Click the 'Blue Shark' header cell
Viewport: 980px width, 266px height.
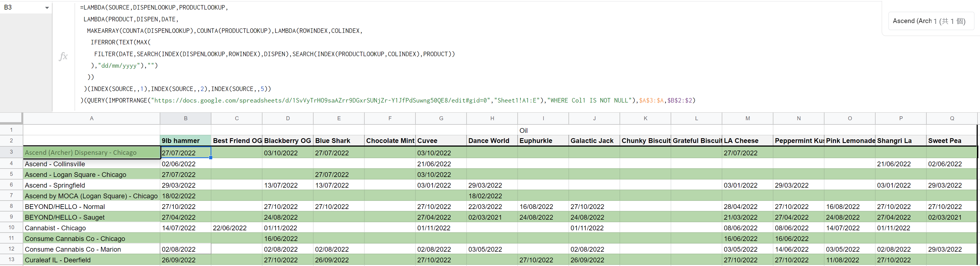click(339, 140)
